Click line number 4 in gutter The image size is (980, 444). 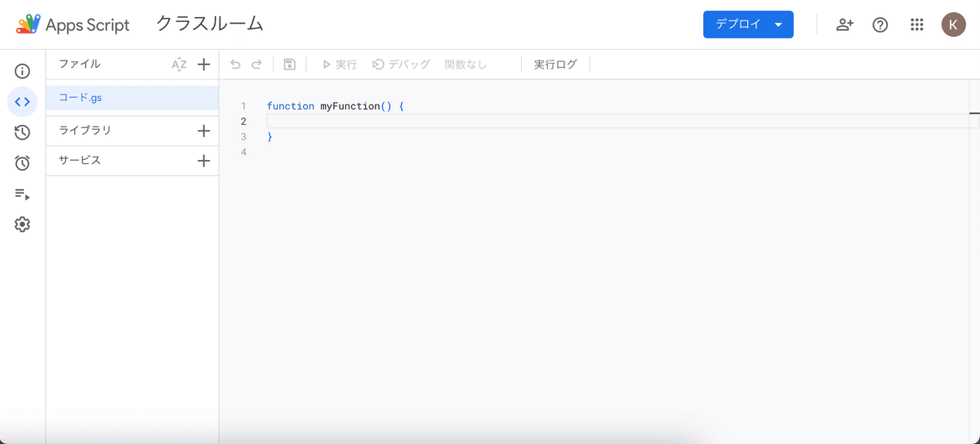(243, 153)
